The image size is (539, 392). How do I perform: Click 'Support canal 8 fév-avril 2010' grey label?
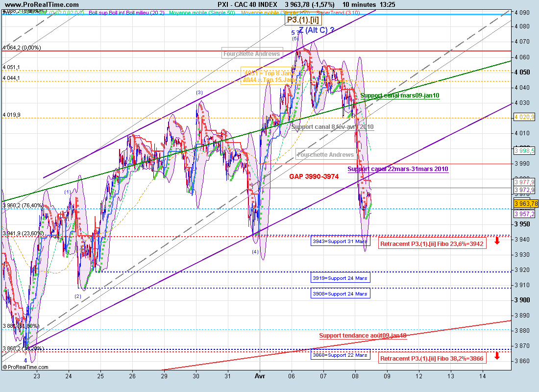pos(332,127)
